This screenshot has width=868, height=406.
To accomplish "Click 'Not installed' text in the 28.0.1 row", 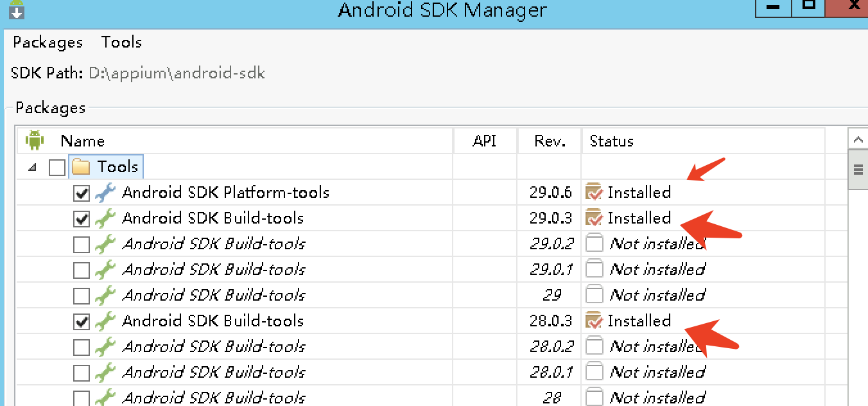I will point(657,372).
